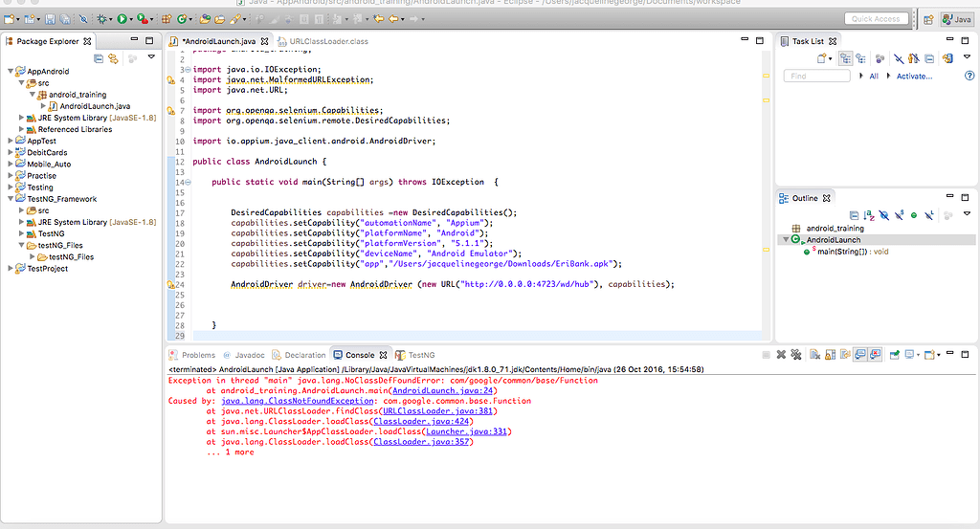Fold the main method at line 14
Image resolution: width=980 pixels, height=529 pixels.
[x=188, y=183]
